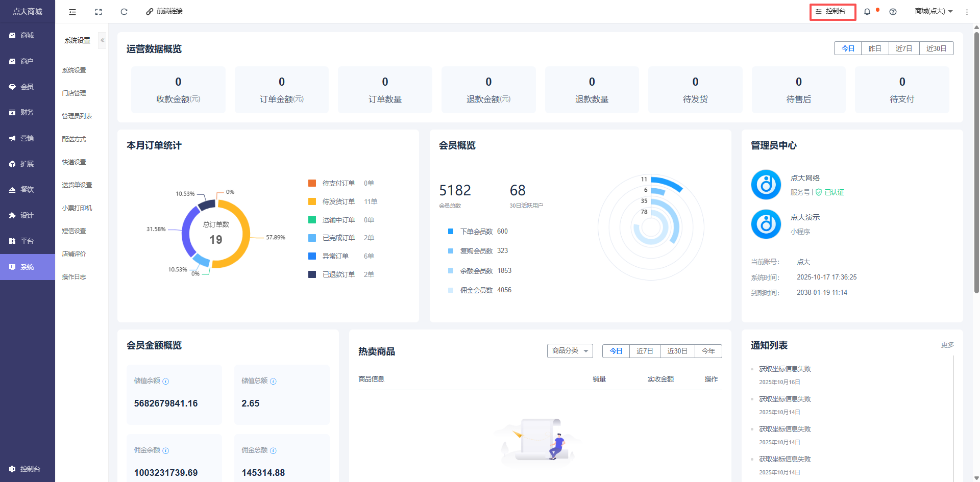Open 配送方式 submenu item
Image resolution: width=980 pixels, height=482 pixels.
(x=74, y=139)
